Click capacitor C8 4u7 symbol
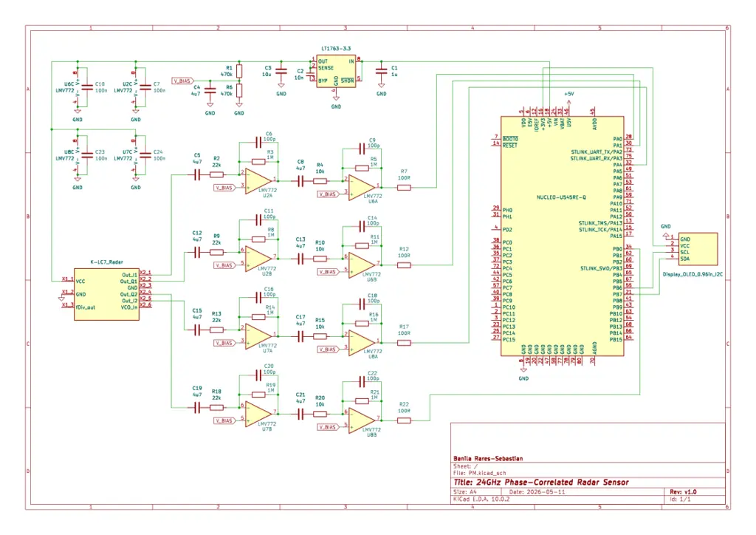 point(300,181)
